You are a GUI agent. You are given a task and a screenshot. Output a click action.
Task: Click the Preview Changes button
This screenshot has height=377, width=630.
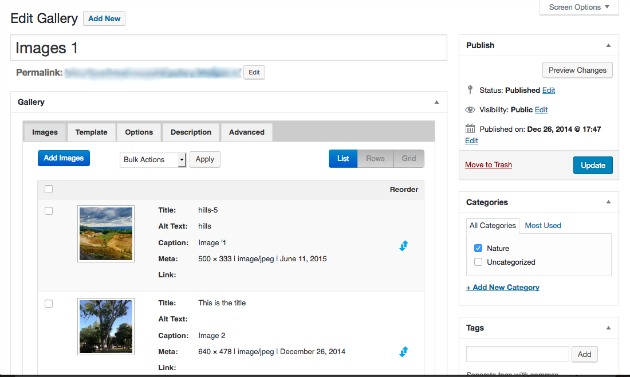577,70
